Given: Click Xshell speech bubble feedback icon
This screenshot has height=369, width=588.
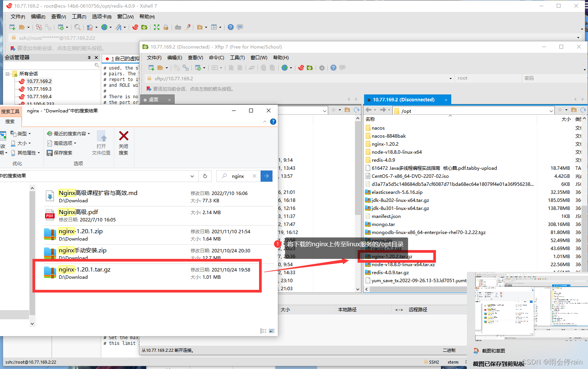Looking at the screenshot, I should (240, 27).
